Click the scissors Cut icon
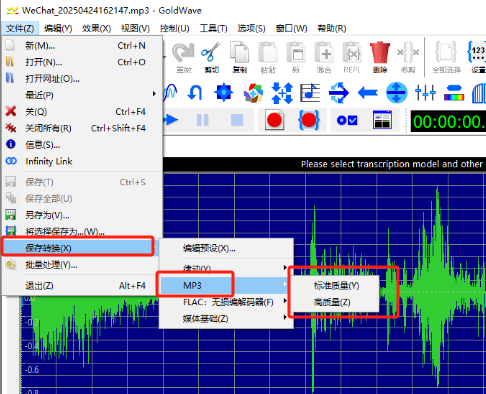This screenshot has height=394, width=486. tap(211, 57)
